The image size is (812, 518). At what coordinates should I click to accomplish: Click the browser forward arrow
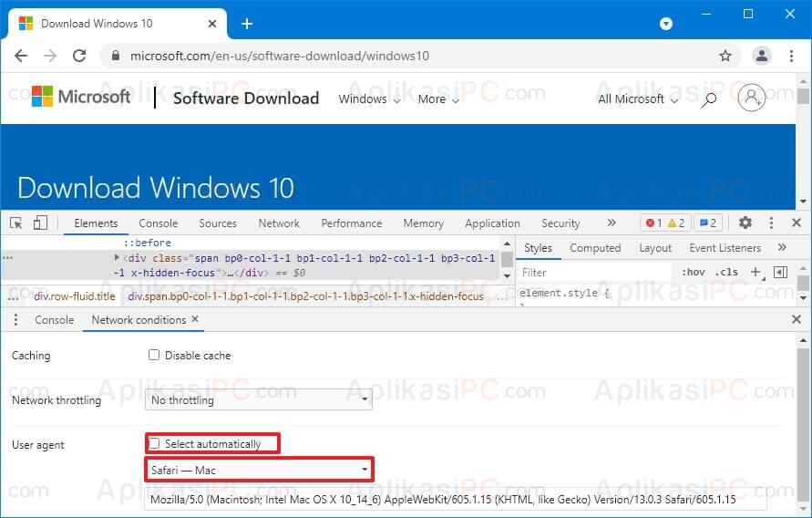coord(50,56)
